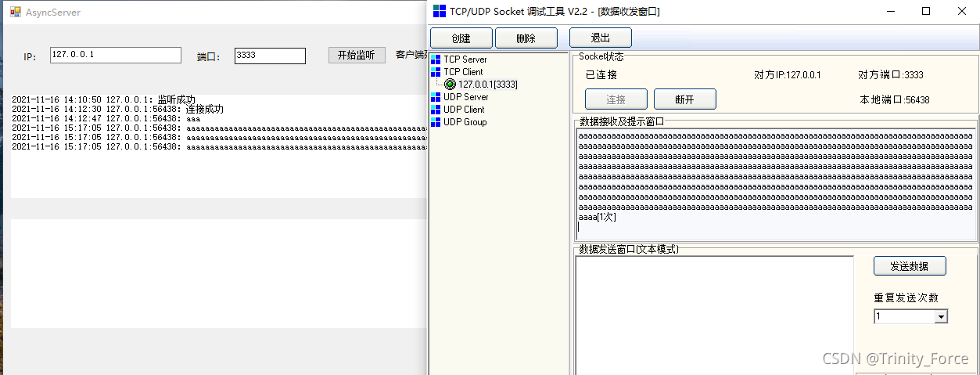
Task: Click the 断开 disconnect button
Action: click(x=685, y=99)
